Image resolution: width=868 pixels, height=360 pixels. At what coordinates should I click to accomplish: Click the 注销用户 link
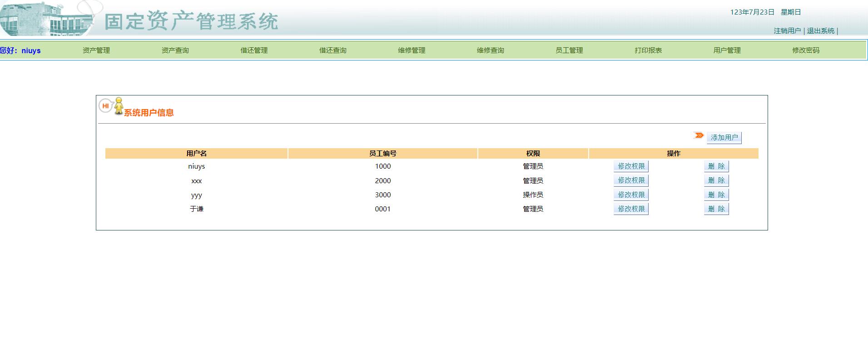click(x=787, y=31)
